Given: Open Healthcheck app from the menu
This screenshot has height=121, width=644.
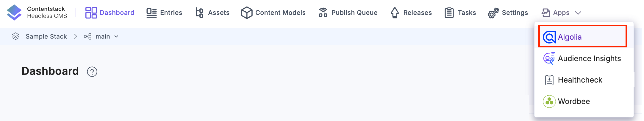Looking at the screenshot, I should (x=580, y=80).
